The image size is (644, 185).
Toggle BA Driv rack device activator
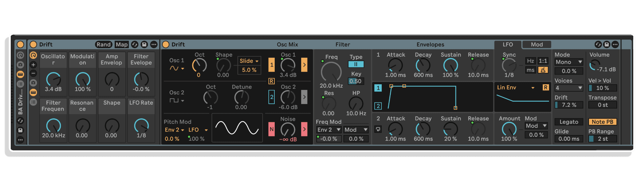tap(20, 44)
